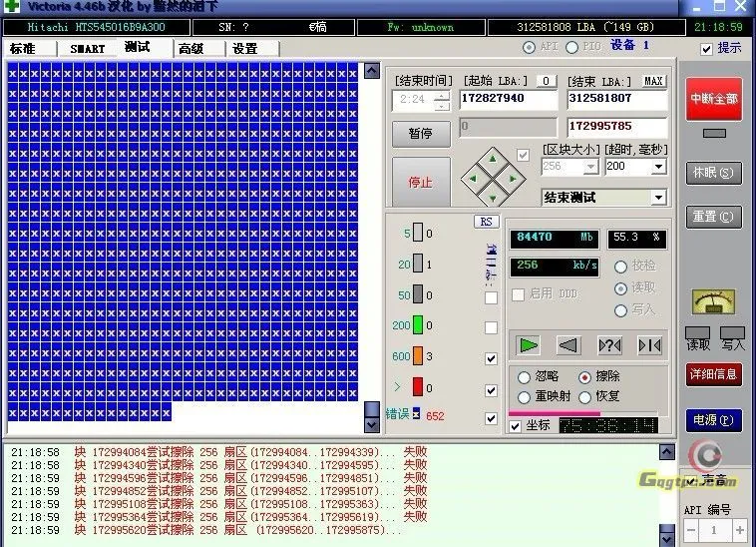The image size is (756, 547).
Task: Click the 详细信息 button
Action: 713,374
